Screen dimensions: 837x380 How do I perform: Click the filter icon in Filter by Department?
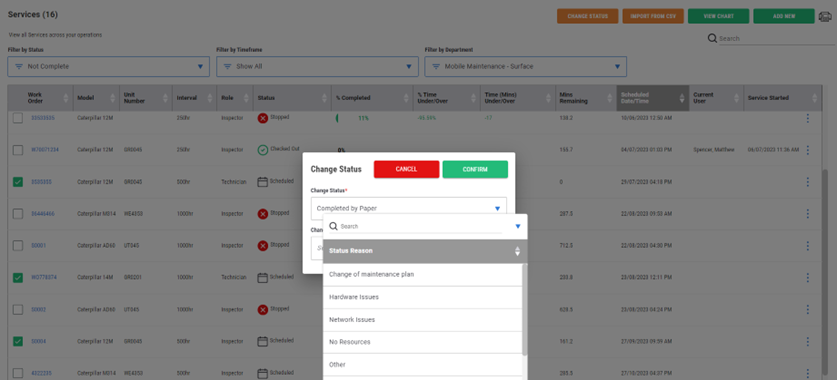coord(436,67)
